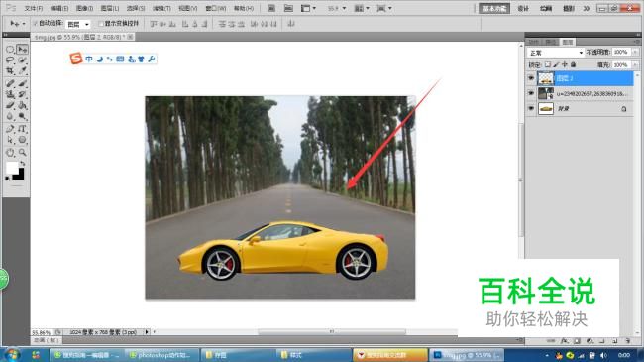Open the 文件(F) menu

click(x=34, y=8)
